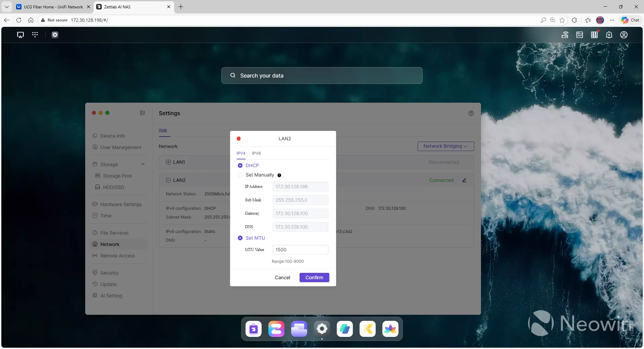Click the Search your data box
The width and height of the screenshot is (644, 349).
click(322, 76)
